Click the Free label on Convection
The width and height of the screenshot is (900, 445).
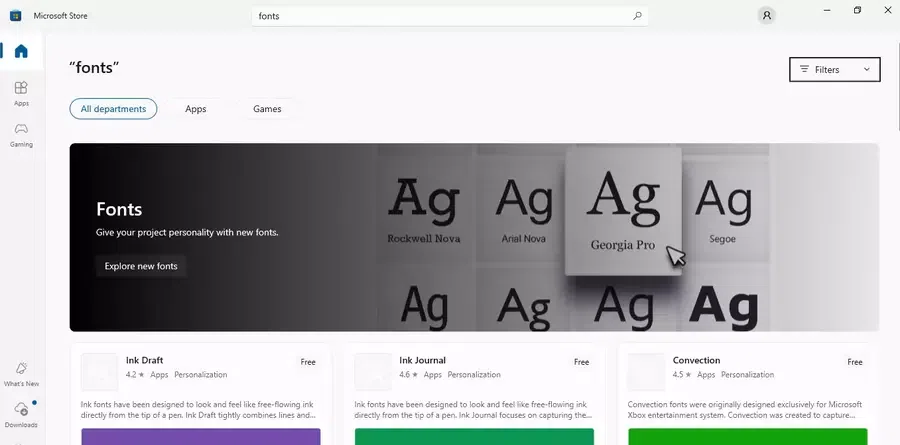tap(855, 362)
